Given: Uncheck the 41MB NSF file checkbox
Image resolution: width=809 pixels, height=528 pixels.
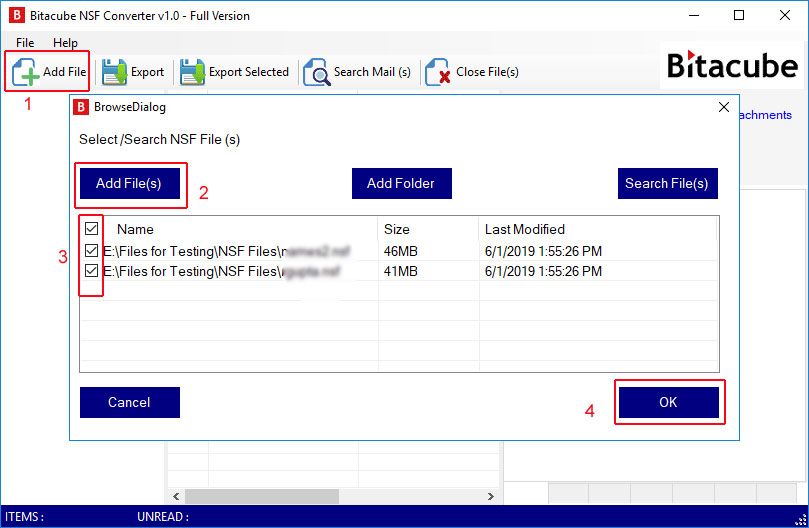Looking at the screenshot, I should click(91, 271).
